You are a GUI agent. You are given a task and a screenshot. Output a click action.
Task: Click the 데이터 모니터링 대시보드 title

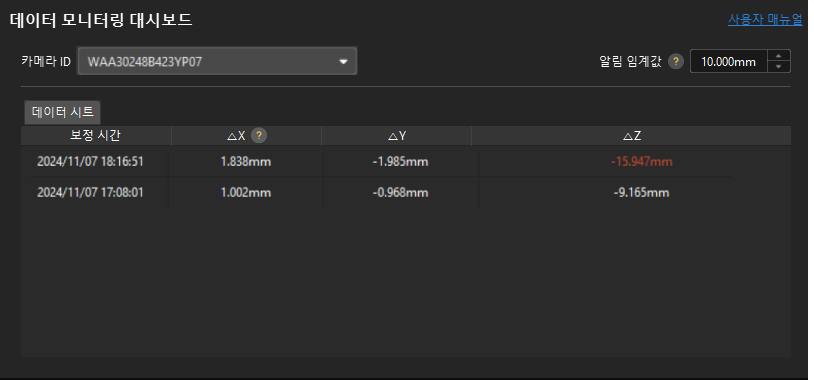pos(101,20)
